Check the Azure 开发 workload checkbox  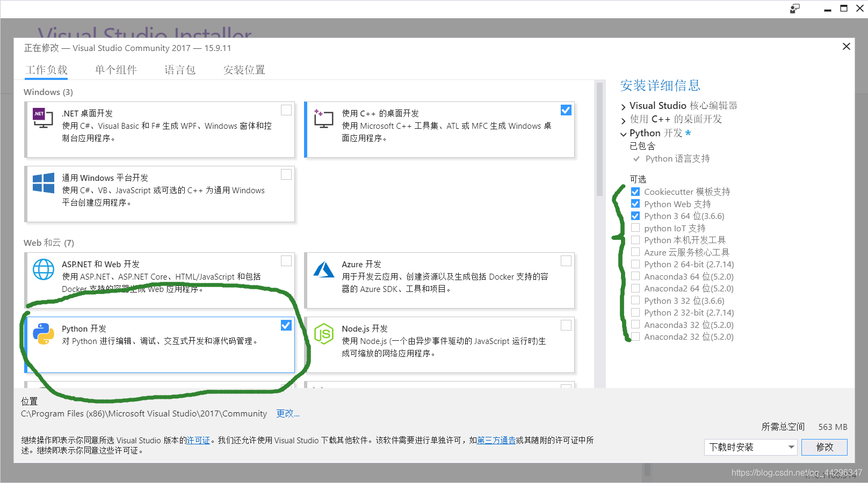coord(566,261)
